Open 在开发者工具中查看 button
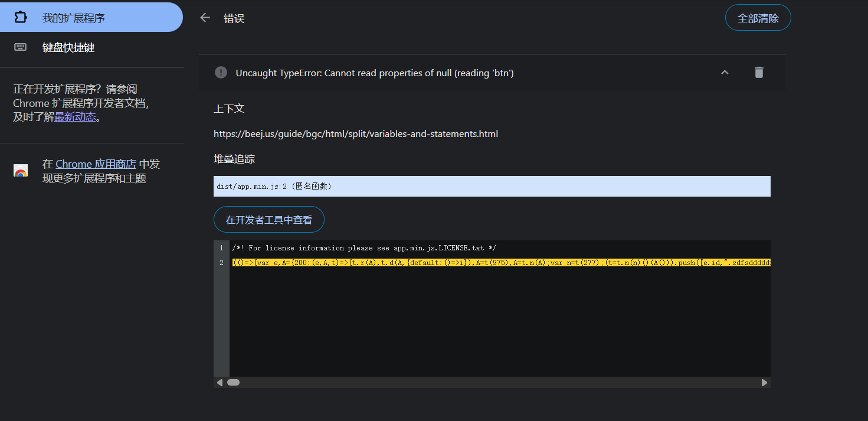The width and height of the screenshot is (868, 421). [269, 220]
